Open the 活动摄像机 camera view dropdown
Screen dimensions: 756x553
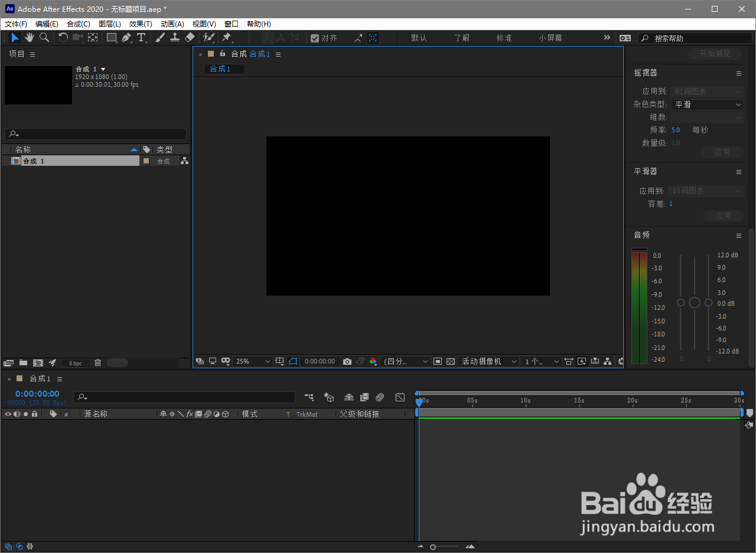tap(489, 361)
